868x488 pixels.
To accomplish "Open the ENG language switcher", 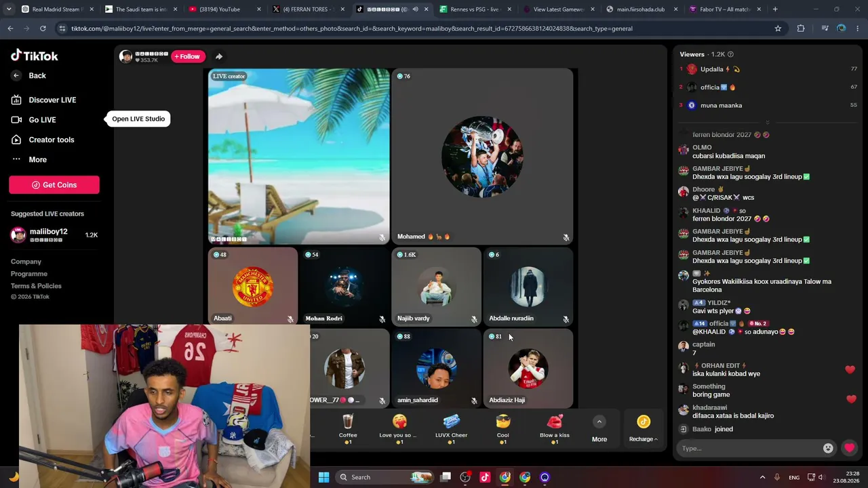I will (794, 477).
